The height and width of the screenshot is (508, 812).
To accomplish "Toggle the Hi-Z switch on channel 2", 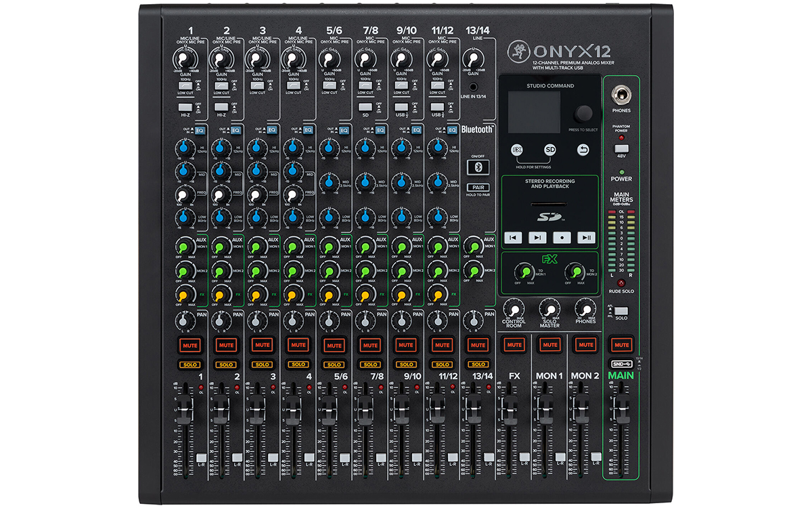I will pos(221,107).
